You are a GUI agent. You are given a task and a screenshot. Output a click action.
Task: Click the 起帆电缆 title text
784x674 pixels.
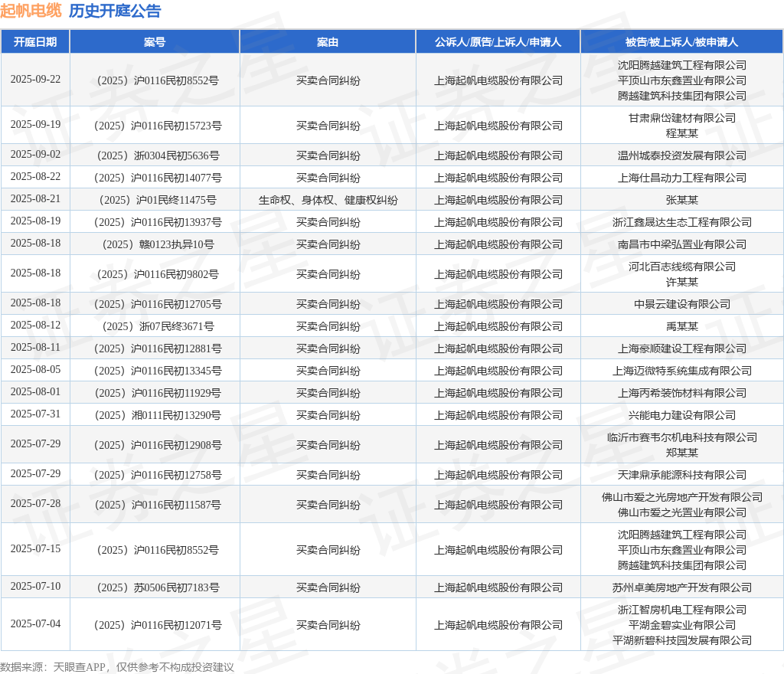pyautogui.click(x=31, y=11)
